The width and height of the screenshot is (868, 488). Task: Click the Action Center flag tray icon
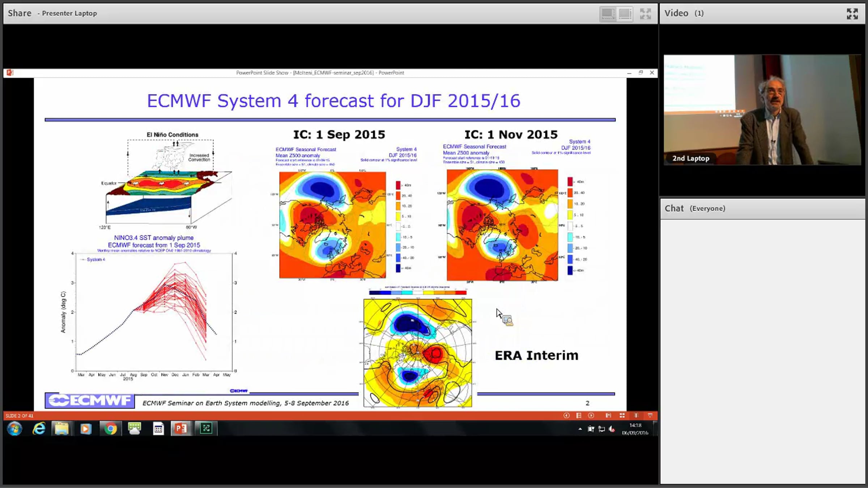[x=591, y=429]
